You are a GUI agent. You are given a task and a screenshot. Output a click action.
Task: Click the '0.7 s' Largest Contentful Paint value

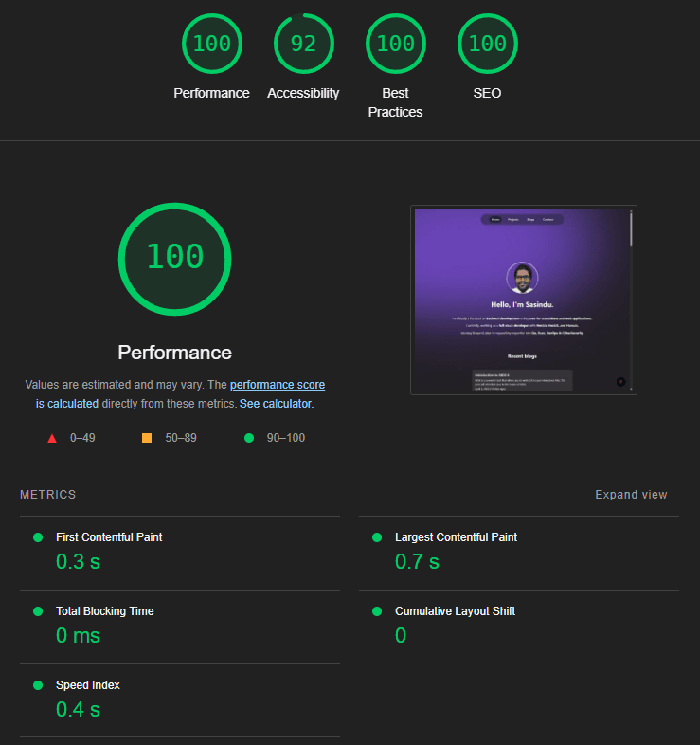point(417,562)
